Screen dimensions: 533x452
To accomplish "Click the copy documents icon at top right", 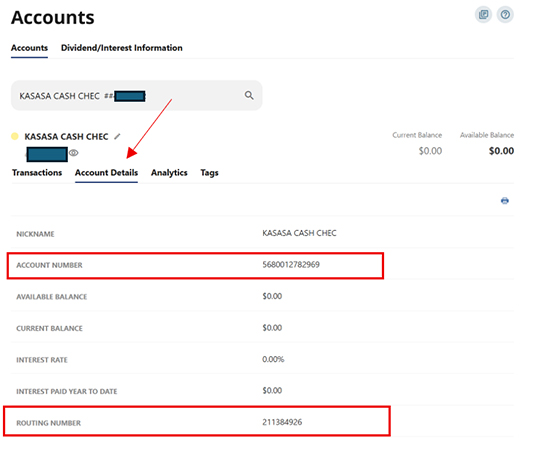I will [x=483, y=15].
